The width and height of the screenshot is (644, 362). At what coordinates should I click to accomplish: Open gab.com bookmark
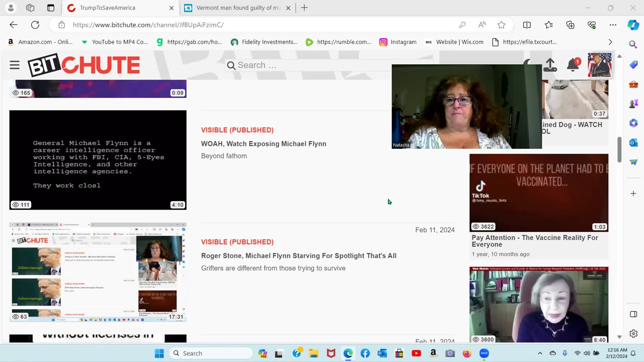pyautogui.click(x=189, y=42)
